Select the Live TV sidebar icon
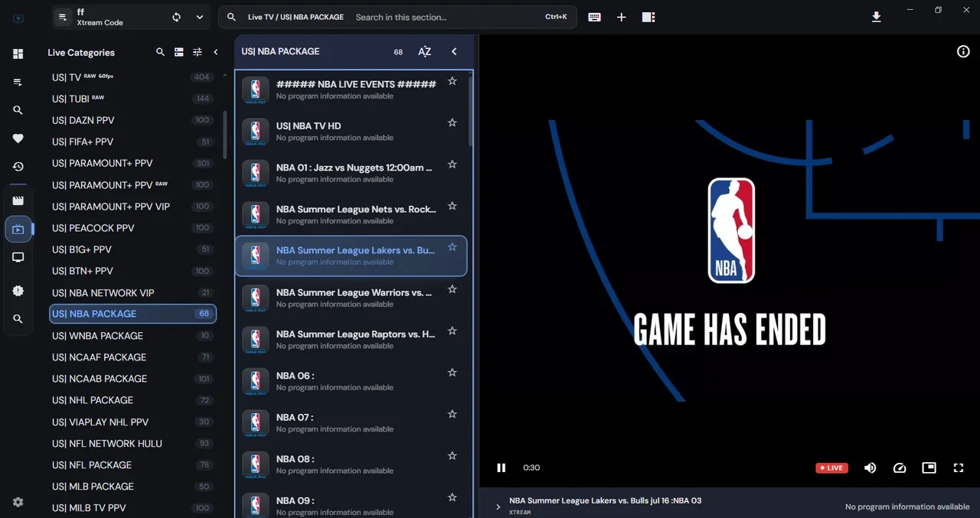This screenshot has height=518, width=980. 18,229
